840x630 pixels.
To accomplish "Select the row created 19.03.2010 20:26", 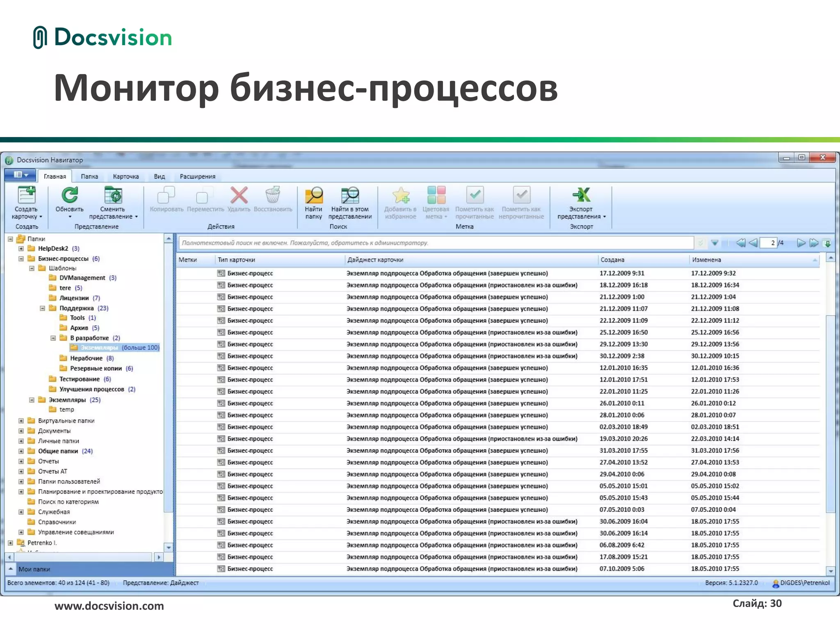I will coord(498,439).
